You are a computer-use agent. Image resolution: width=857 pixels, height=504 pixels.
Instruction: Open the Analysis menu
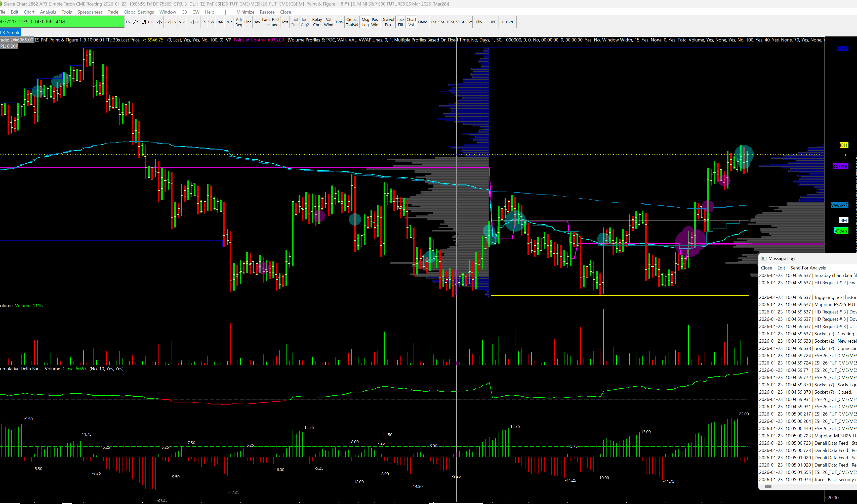(48, 12)
